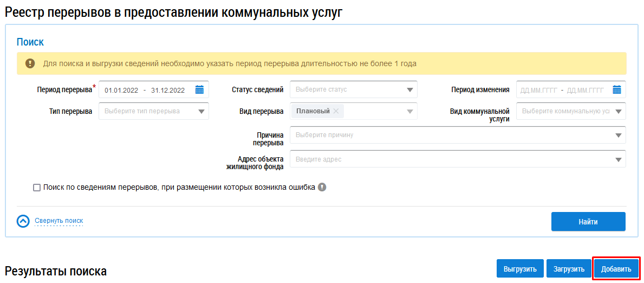
Task: Open calendar for Период перерыва field
Action: (199, 90)
